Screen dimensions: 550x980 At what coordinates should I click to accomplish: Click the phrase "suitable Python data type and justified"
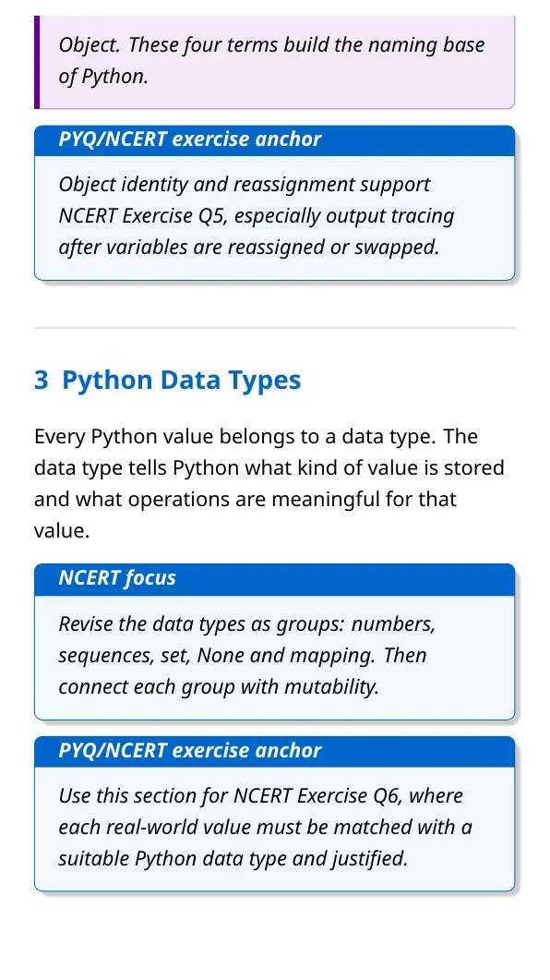232,858
